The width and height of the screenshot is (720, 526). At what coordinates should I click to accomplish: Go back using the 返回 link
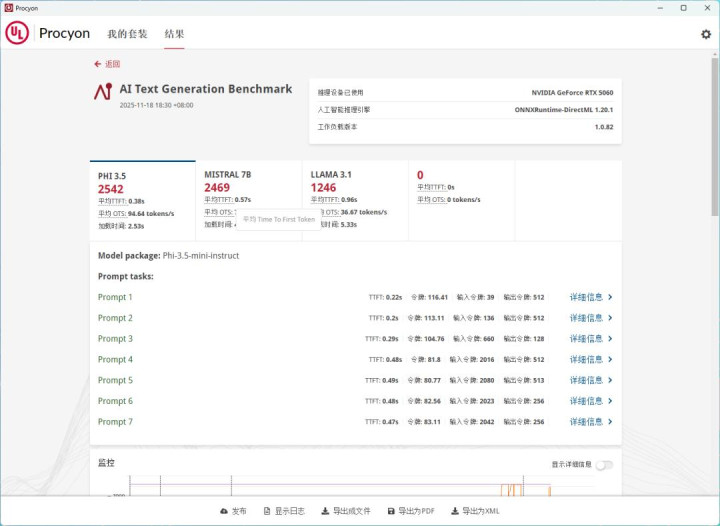(107, 63)
